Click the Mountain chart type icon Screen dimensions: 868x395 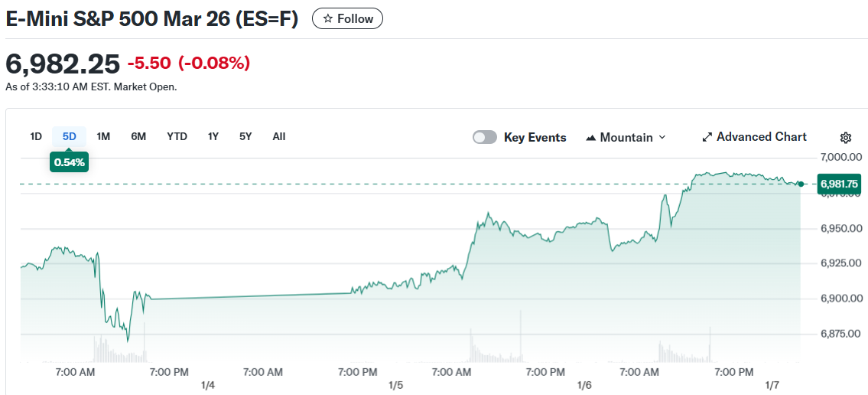590,138
